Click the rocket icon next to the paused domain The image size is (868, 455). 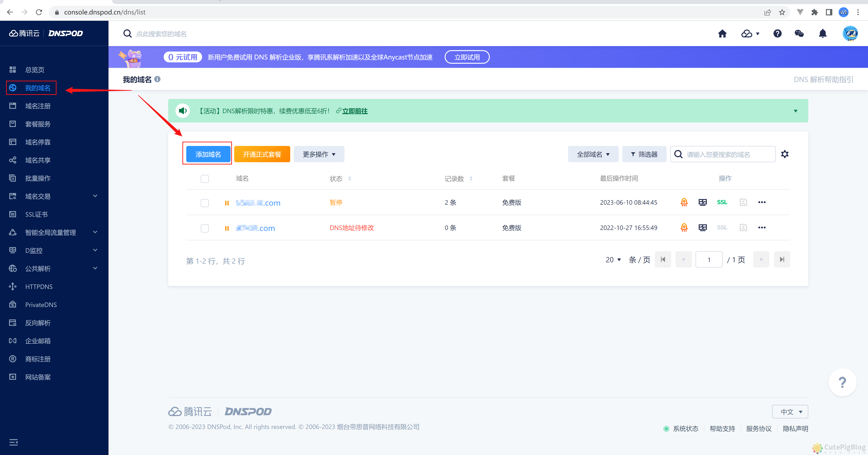[x=684, y=202]
